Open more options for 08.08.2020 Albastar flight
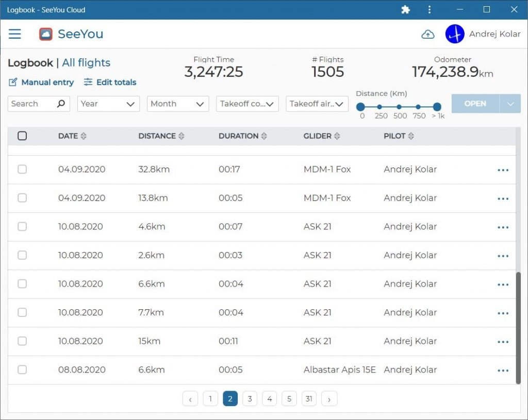Screen dimensions: 528x420 pyautogui.click(x=503, y=371)
